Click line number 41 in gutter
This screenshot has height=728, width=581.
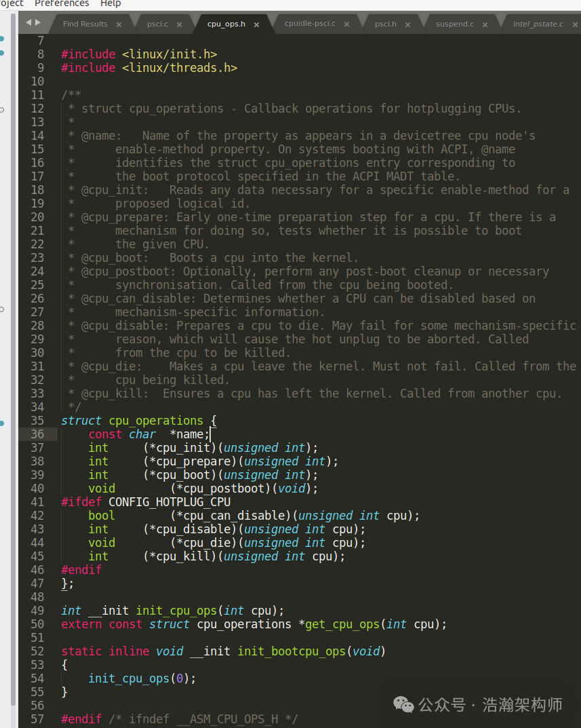[x=37, y=502]
